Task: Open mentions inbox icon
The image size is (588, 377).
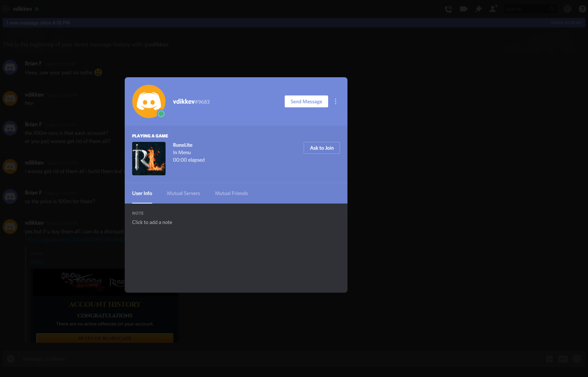Action: point(568,9)
